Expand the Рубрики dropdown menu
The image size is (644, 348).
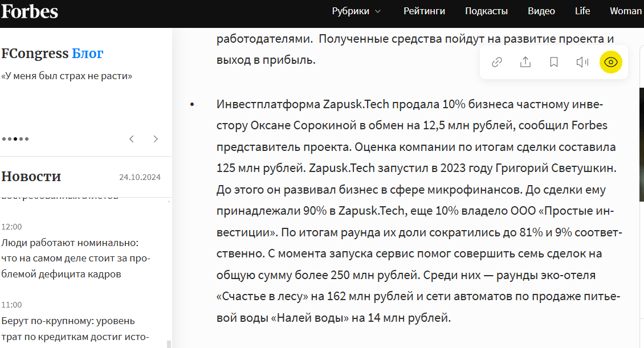pos(357,11)
